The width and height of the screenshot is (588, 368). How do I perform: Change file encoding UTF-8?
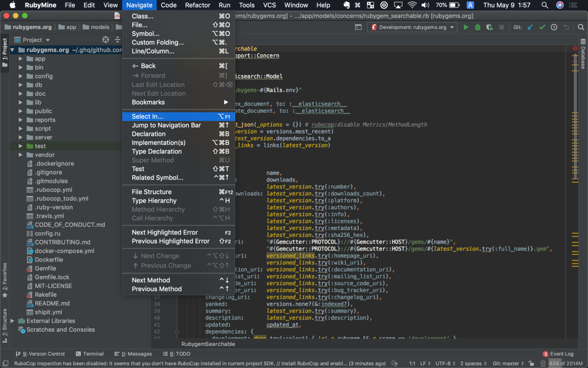pos(445,364)
